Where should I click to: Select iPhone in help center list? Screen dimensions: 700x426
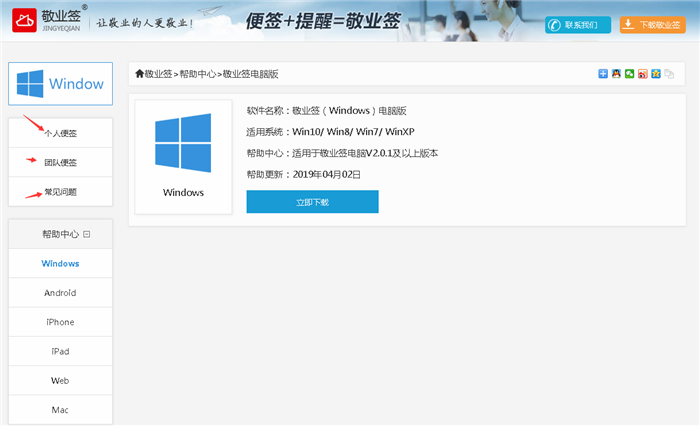(60, 322)
